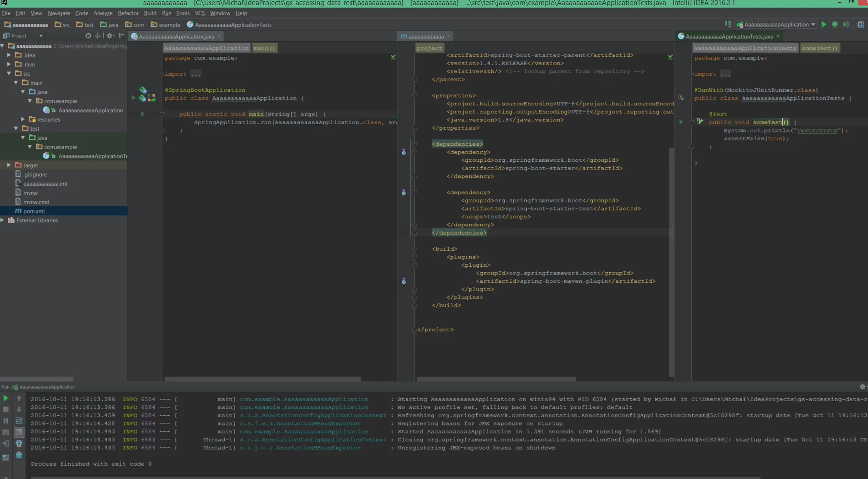This screenshot has height=479, width=868.
Task: Expand External Libraries node
Action: point(3,220)
